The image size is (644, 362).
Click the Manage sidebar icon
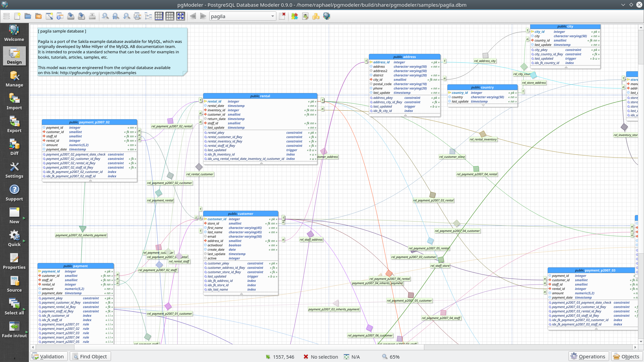point(14,79)
